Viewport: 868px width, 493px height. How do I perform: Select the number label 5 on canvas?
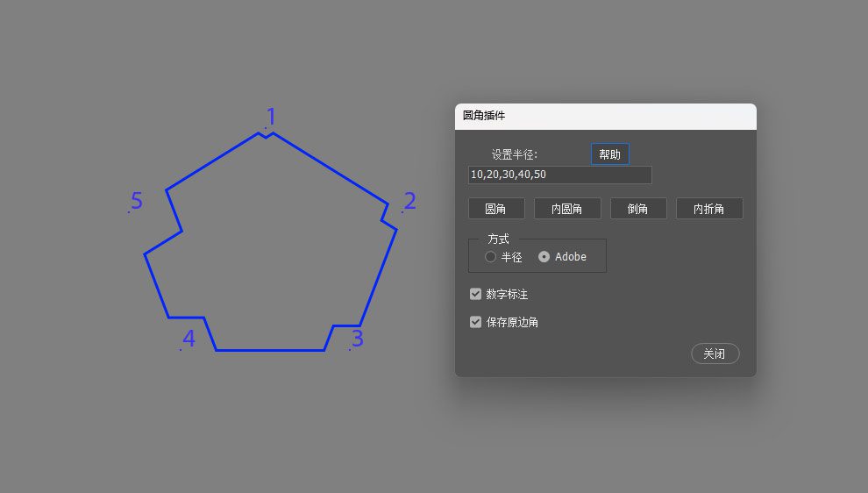[x=137, y=201]
